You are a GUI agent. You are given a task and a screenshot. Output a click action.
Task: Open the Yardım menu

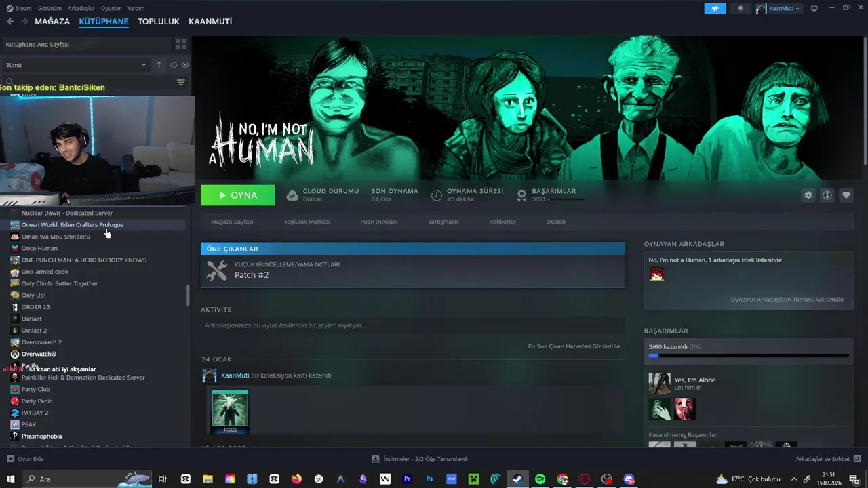[136, 8]
